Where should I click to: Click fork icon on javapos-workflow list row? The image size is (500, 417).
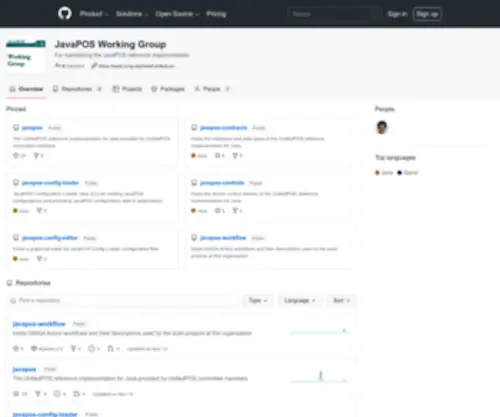tap(73, 349)
